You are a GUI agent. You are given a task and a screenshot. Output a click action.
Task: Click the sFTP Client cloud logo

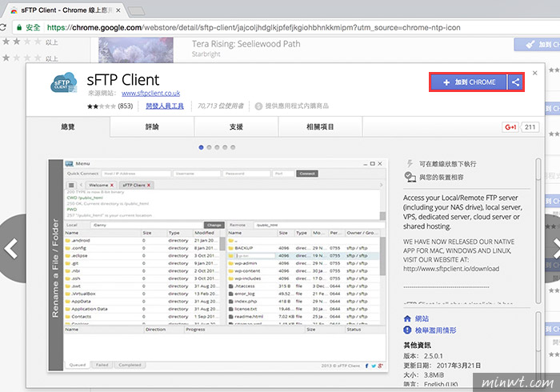[63, 82]
